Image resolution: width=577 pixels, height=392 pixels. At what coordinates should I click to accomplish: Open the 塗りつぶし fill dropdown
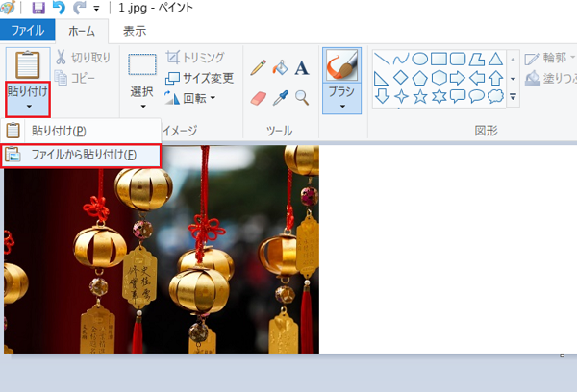(550, 78)
